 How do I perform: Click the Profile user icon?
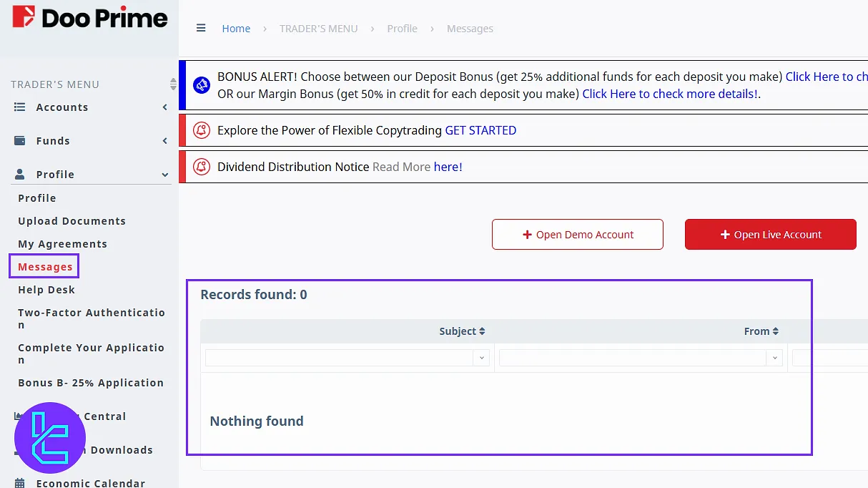coord(20,175)
